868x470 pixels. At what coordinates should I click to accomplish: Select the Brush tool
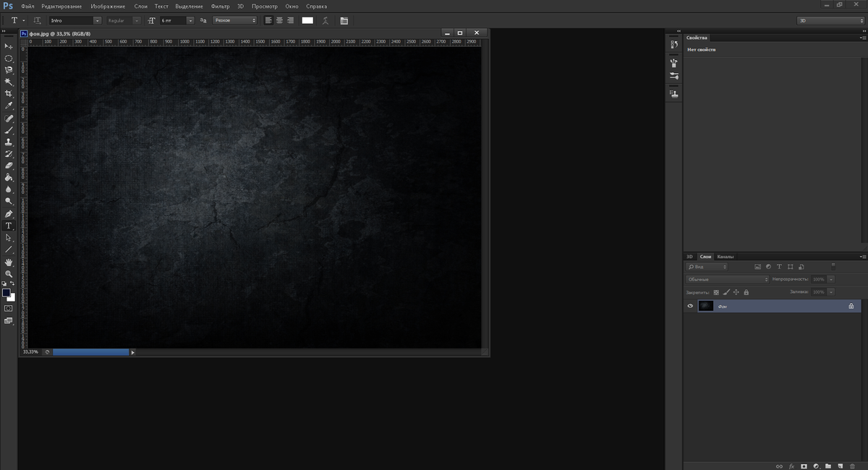(x=9, y=130)
